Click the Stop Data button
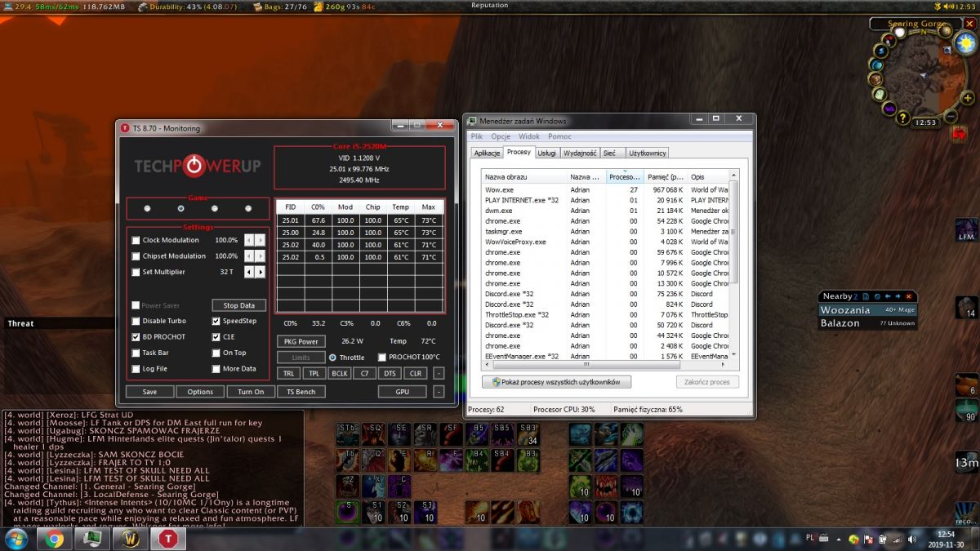 tap(239, 305)
